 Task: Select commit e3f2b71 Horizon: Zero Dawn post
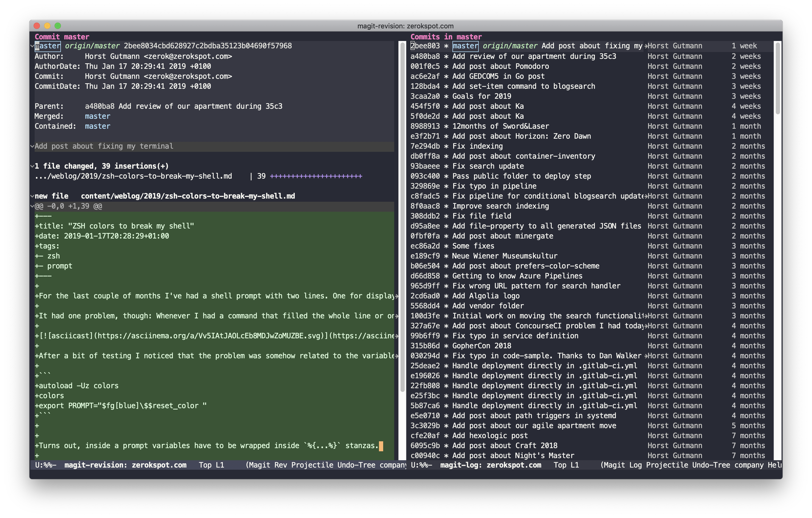coord(592,136)
